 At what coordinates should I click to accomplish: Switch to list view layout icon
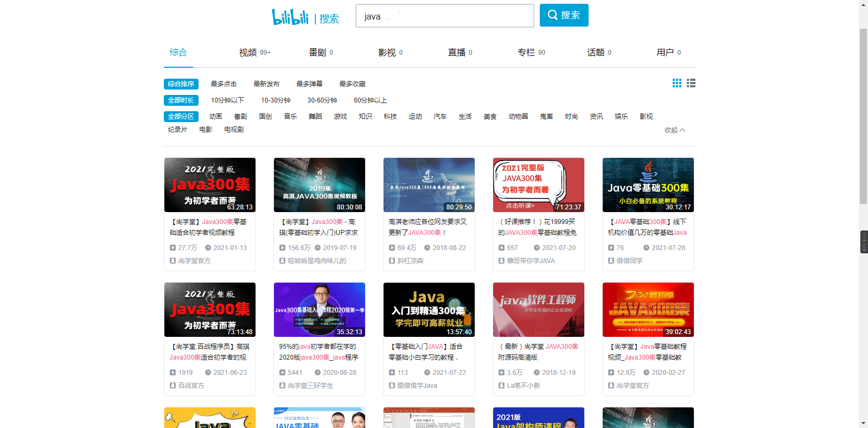pyautogui.click(x=691, y=83)
